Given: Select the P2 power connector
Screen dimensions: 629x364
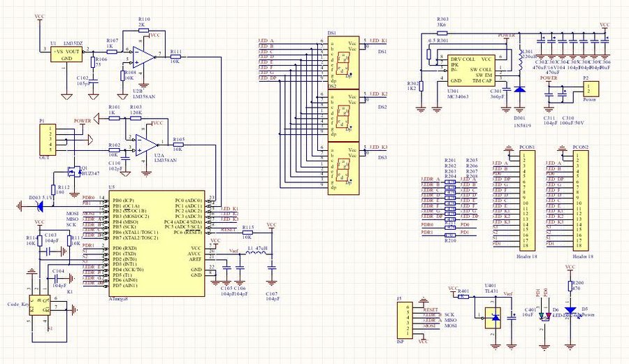Looking at the screenshot, I should [593, 89].
